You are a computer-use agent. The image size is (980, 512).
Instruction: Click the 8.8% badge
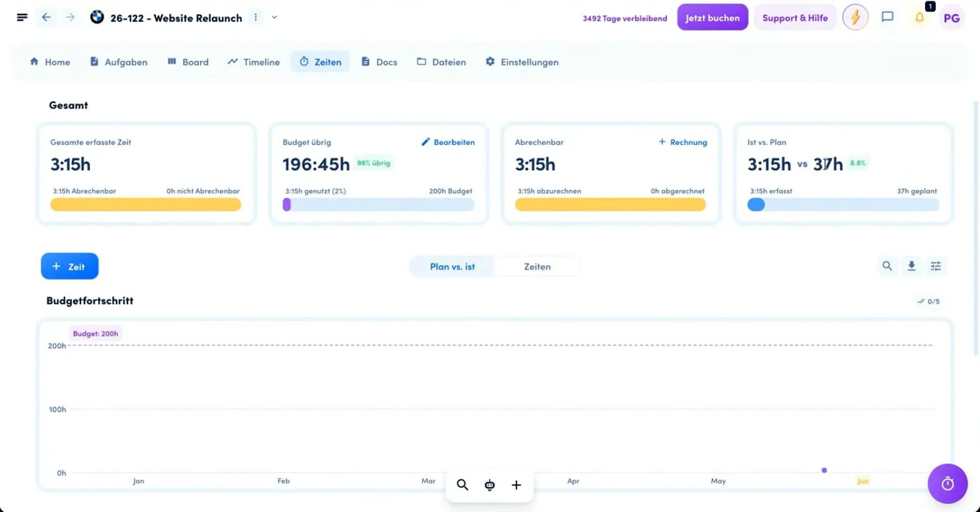pyautogui.click(x=858, y=163)
